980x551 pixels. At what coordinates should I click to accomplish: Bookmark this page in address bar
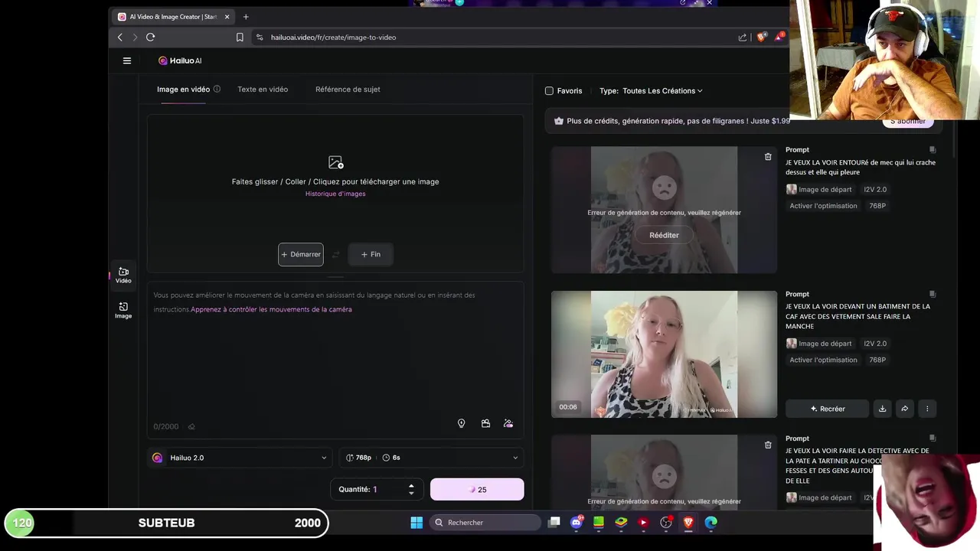240,37
